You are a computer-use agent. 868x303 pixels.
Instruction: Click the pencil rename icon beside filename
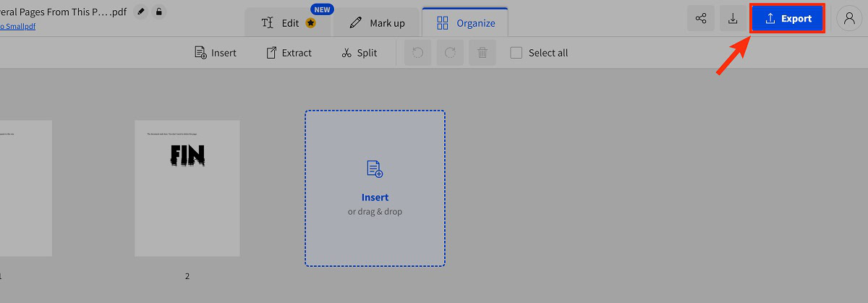point(140,12)
